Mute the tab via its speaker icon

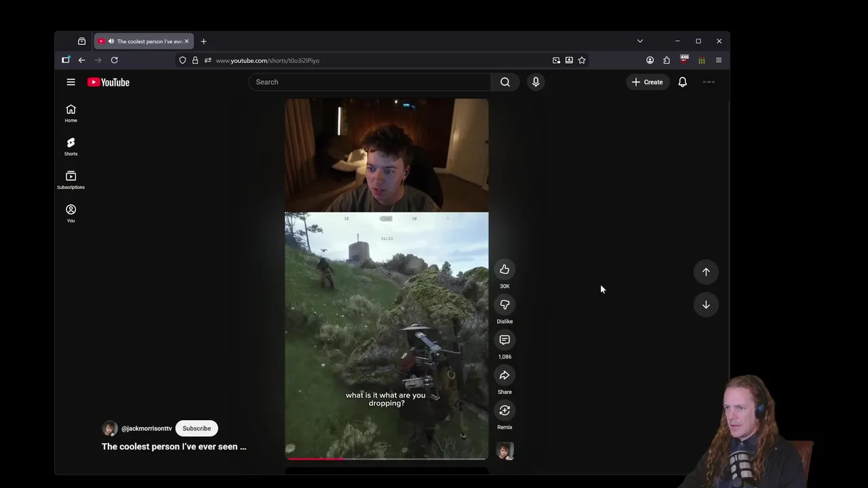click(x=111, y=41)
